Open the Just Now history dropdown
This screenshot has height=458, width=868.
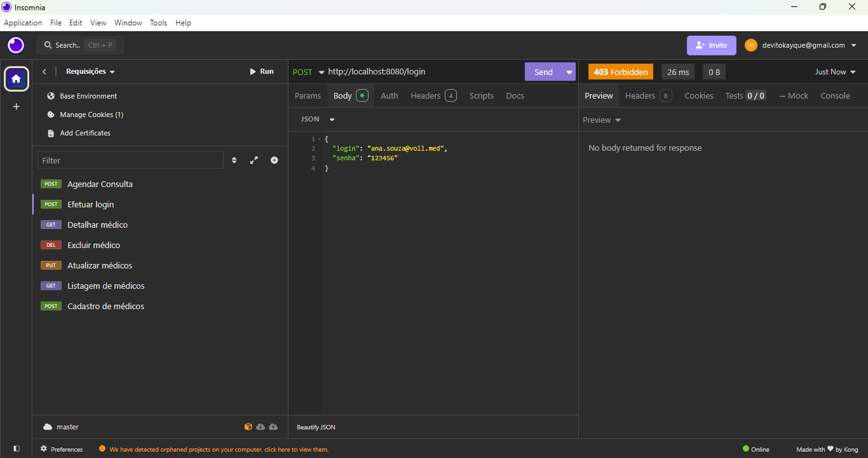(835, 72)
